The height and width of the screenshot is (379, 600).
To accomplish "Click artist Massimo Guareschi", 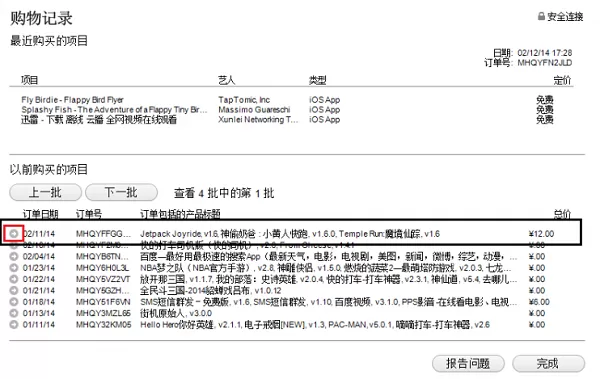I will (x=254, y=110).
